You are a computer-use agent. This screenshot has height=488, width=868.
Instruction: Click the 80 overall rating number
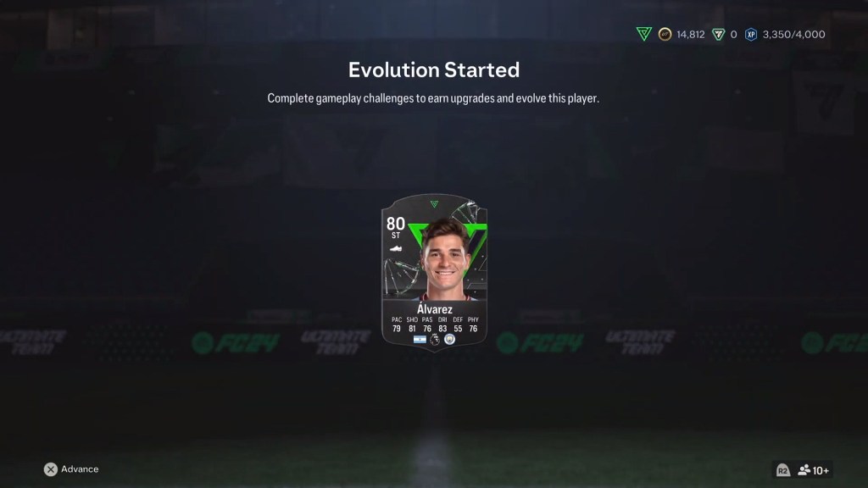395,224
